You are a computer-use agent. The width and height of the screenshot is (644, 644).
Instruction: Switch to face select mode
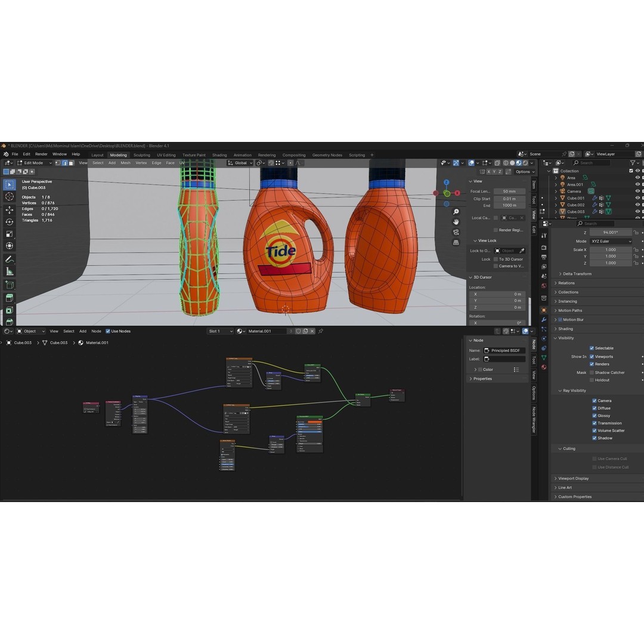pos(71,163)
